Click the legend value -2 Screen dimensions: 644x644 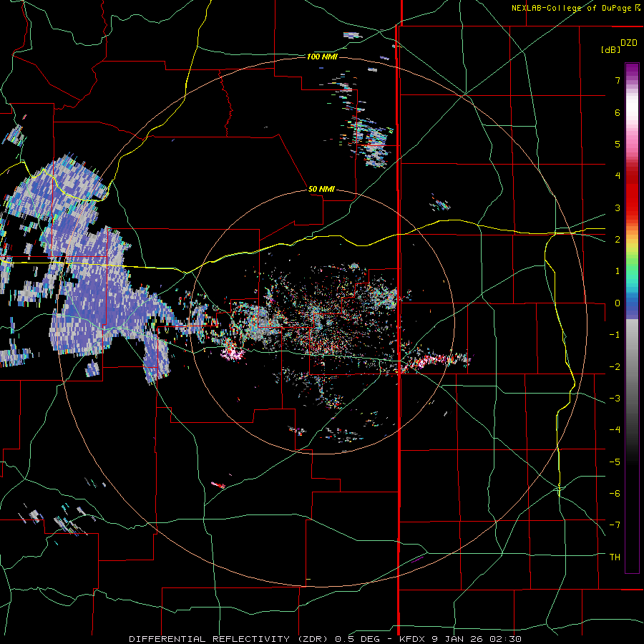coord(615,367)
